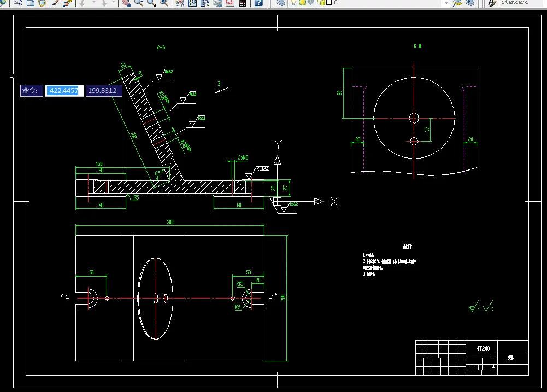
Task: Select the A-A section label text
Action: (x=161, y=47)
